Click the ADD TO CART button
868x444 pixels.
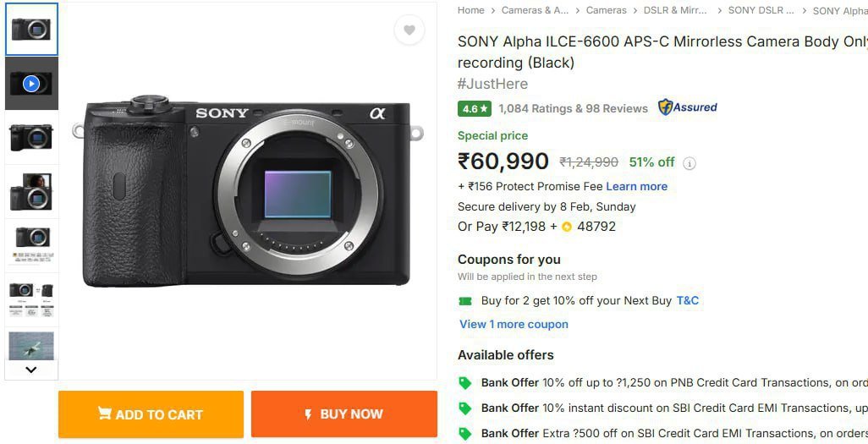point(151,414)
